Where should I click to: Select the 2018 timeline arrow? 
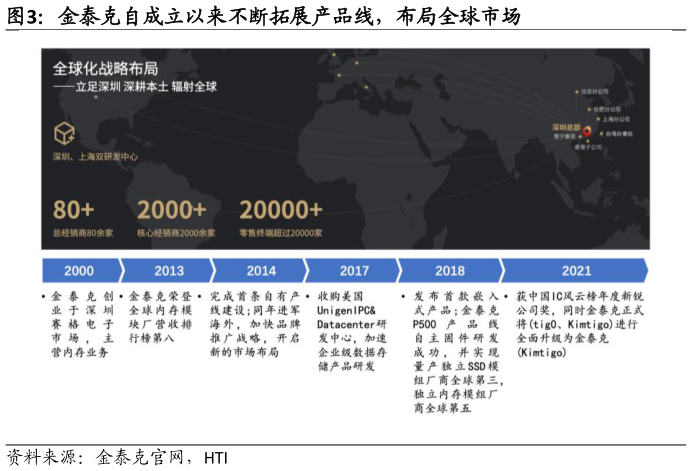tap(449, 270)
